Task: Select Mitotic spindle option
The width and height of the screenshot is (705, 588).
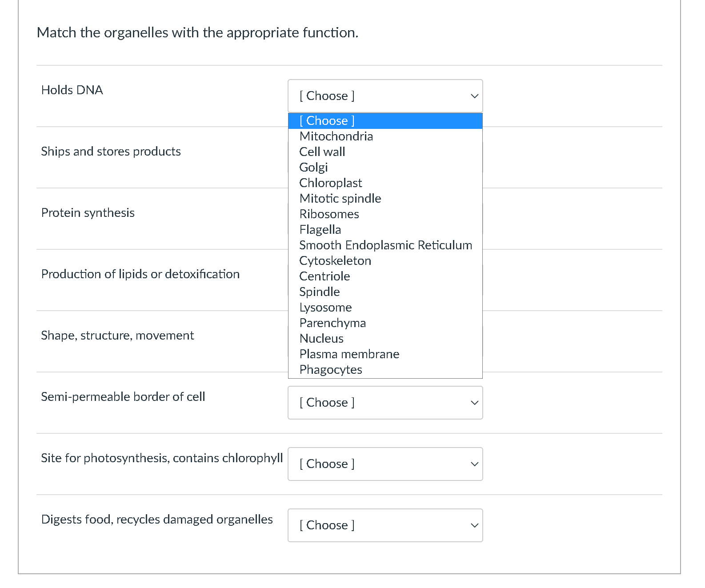Action: 385,199
